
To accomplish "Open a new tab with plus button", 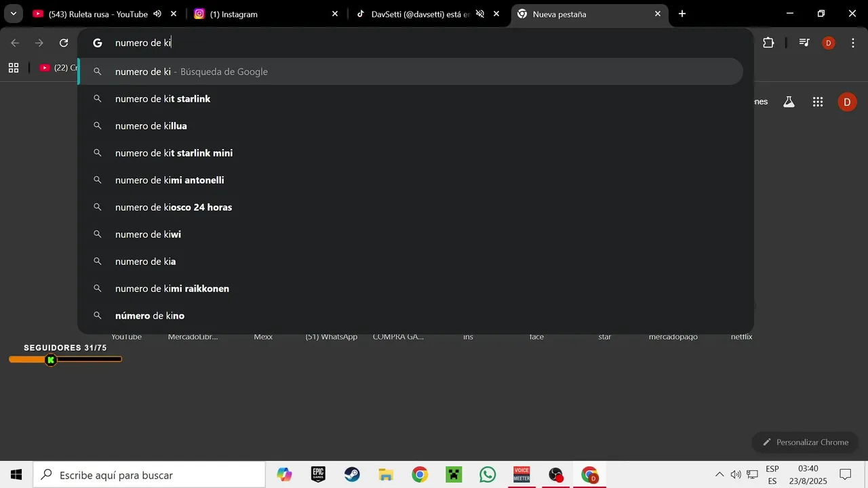I will pos(682,14).
